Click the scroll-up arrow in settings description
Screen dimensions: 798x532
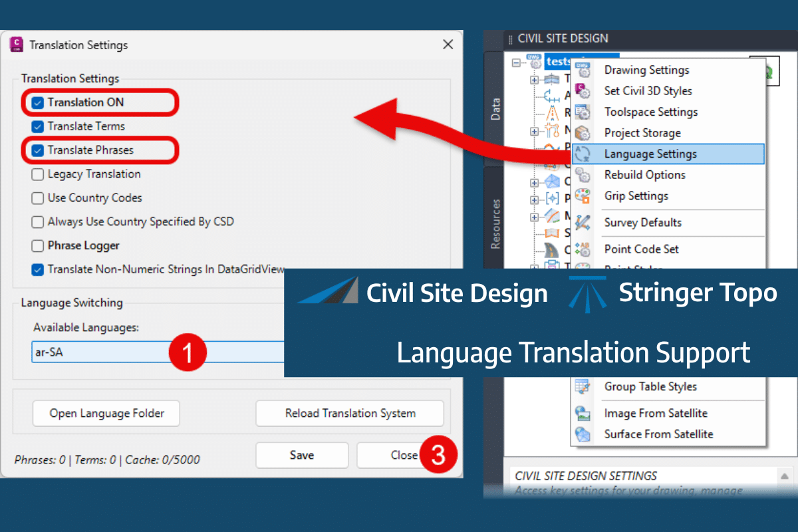[x=785, y=476]
